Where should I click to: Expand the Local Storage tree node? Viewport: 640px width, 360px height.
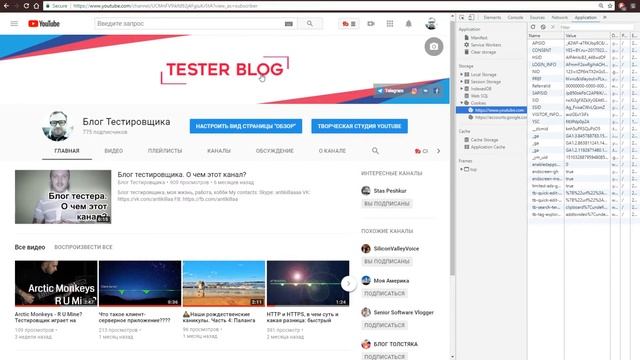(x=462, y=75)
